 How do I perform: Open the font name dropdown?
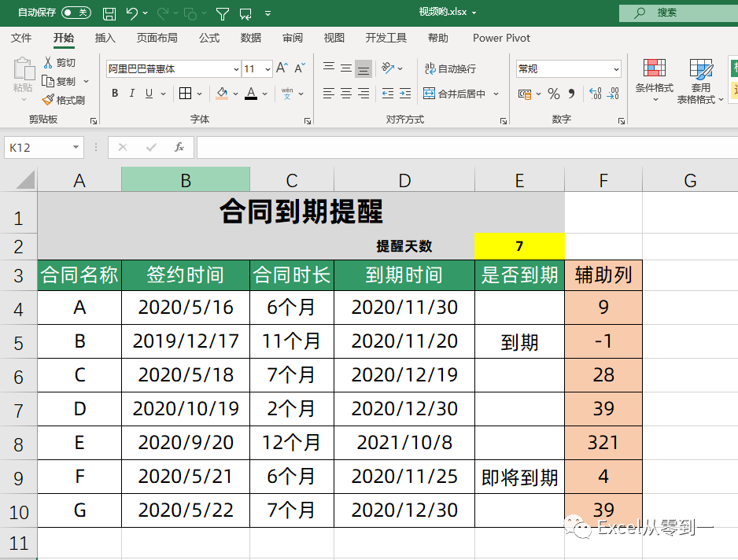(x=236, y=68)
